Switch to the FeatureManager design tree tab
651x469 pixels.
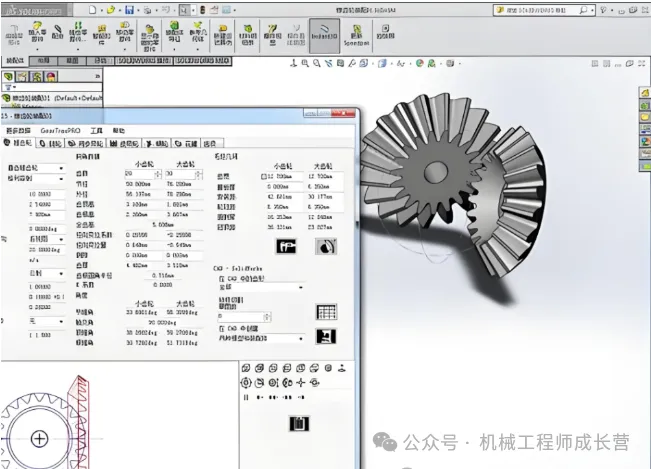pos(8,76)
